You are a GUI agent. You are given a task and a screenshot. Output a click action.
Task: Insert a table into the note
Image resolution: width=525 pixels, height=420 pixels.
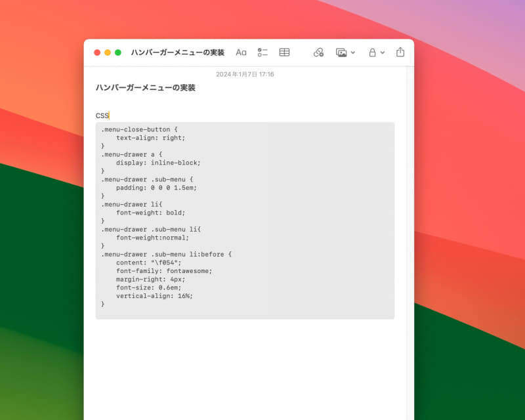[x=283, y=52]
